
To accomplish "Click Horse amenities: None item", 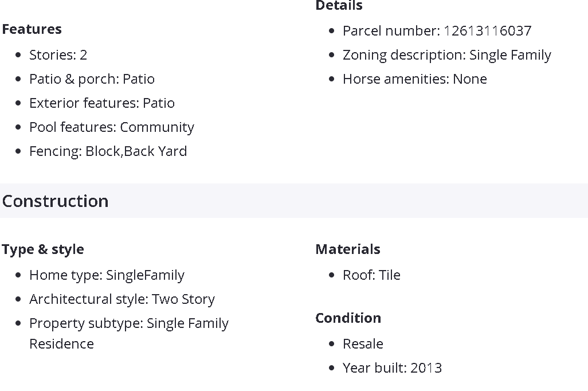I will coord(415,79).
